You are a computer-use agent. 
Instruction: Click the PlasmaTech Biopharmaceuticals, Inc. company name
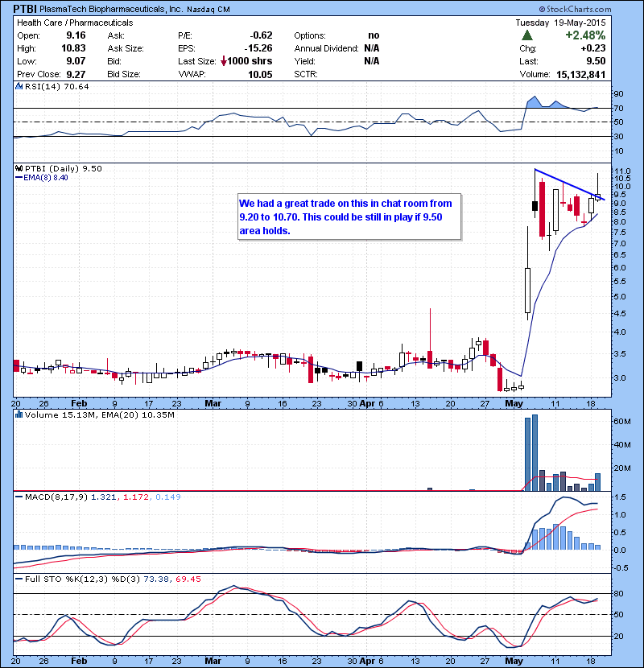click(x=111, y=10)
